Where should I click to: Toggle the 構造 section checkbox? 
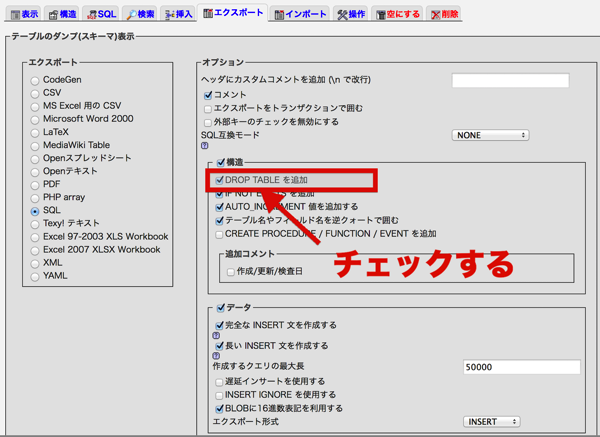(x=220, y=163)
